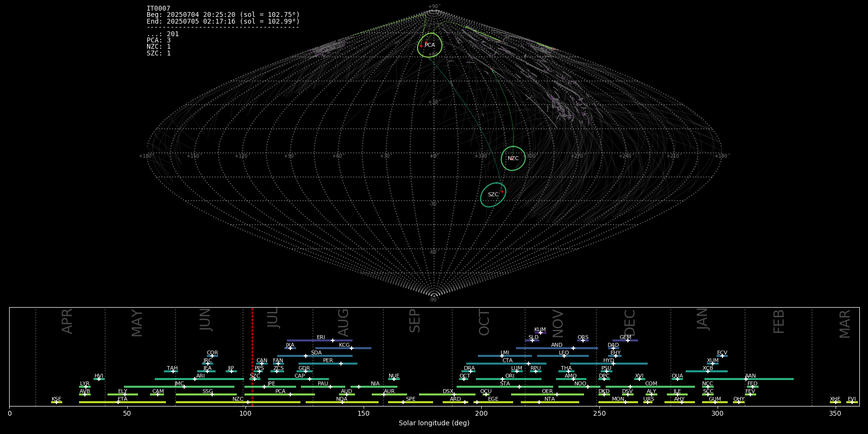Click the NTA shower label in the timeline

[x=550, y=399]
